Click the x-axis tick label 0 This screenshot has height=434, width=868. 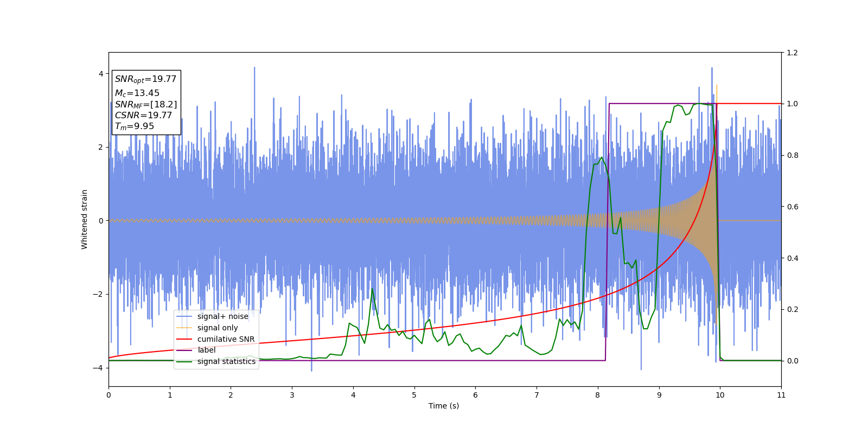[x=108, y=395]
